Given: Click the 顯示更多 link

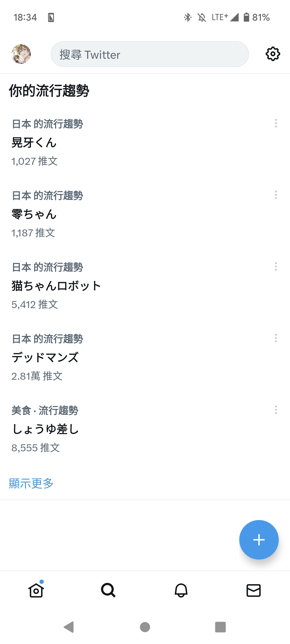Looking at the screenshot, I should pyautogui.click(x=31, y=483).
